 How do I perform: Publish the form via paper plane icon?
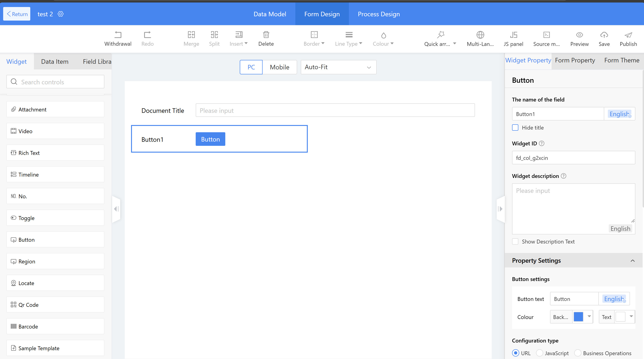point(628,35)
